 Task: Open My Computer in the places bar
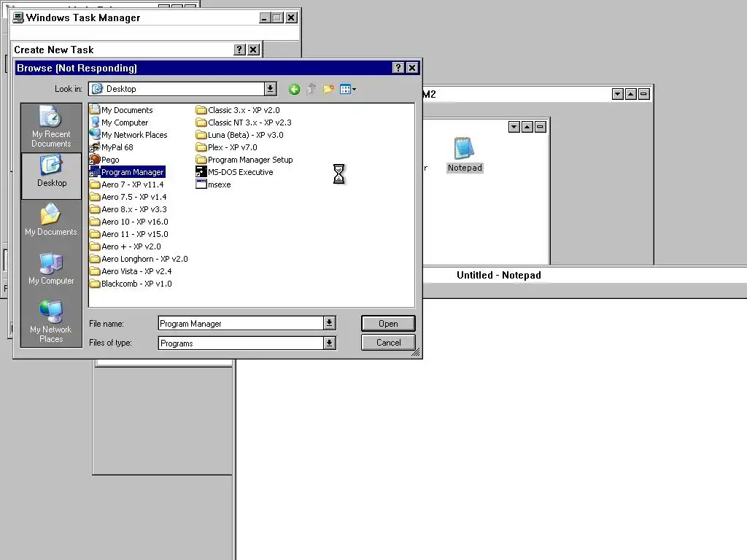coord(51,269)
